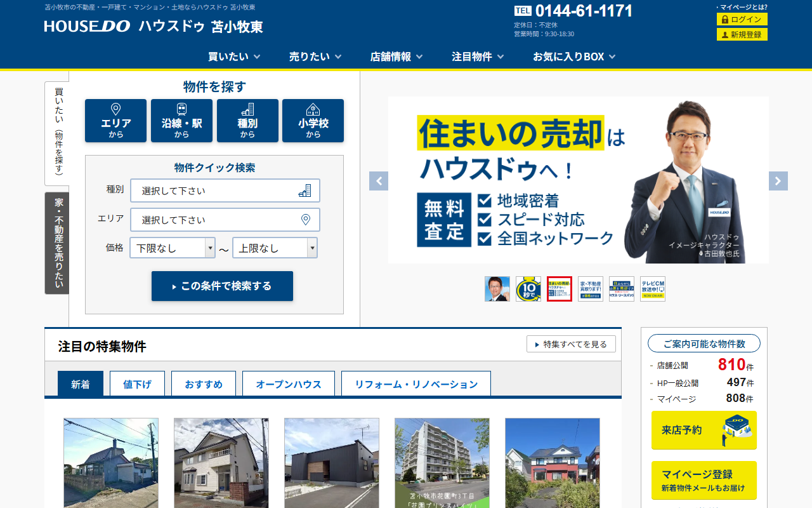Click the yellow 来店予約 button
Viewport: 812px width, 508px height.
[704, 430]
